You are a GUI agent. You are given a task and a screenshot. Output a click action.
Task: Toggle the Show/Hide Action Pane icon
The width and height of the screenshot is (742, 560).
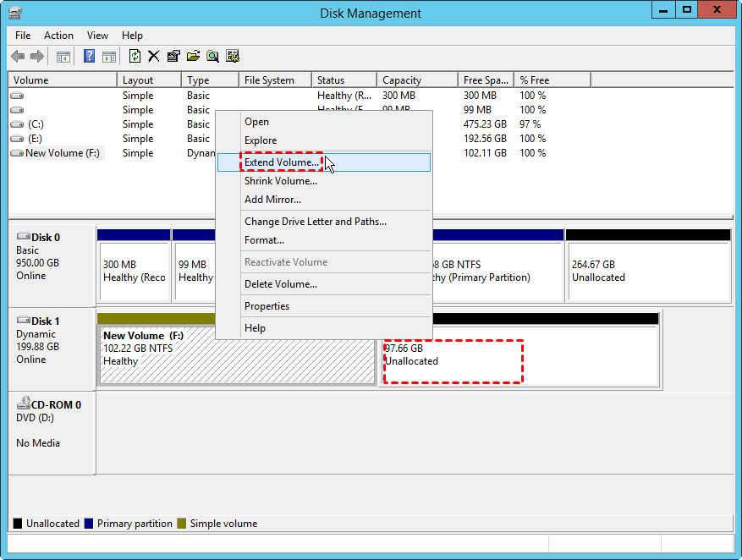109,57
